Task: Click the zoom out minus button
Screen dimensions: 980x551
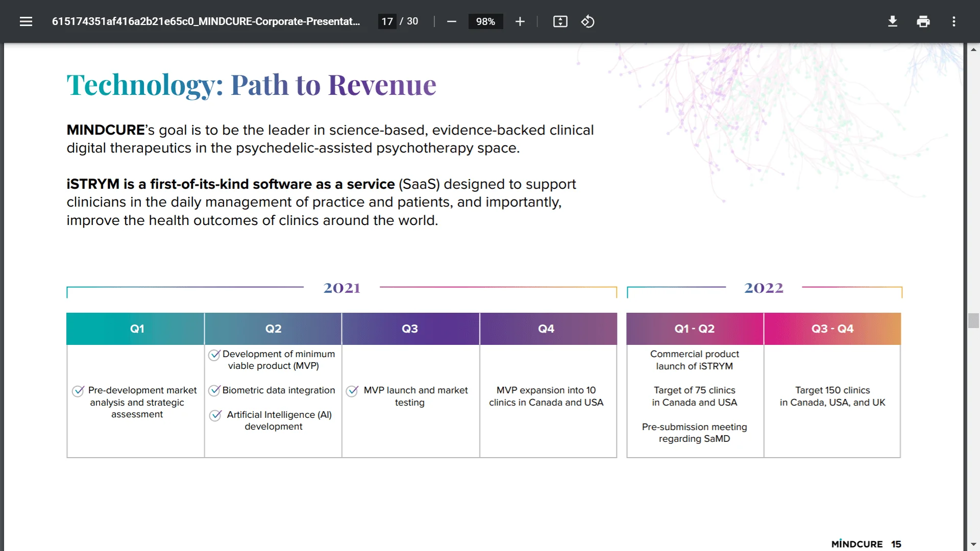Action: point(451,21)
